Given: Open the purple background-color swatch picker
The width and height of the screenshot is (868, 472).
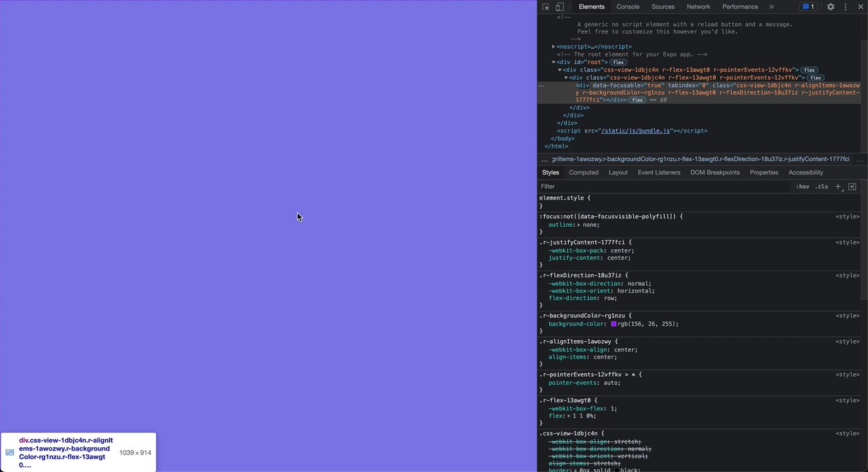Looking at the screenshot, I should (x=613, y=324).
